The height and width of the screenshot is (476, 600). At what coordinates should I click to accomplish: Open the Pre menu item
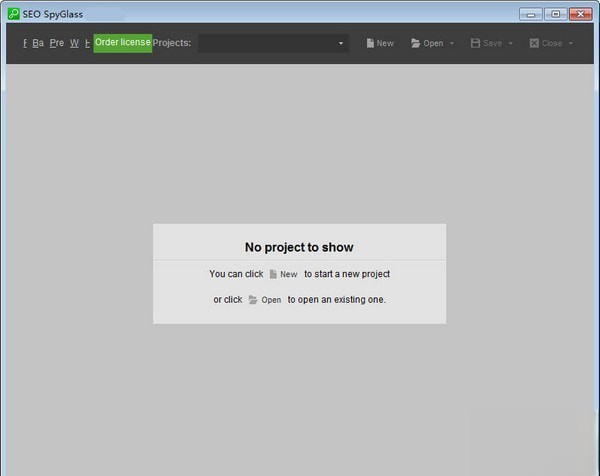(x=57, y=43)
